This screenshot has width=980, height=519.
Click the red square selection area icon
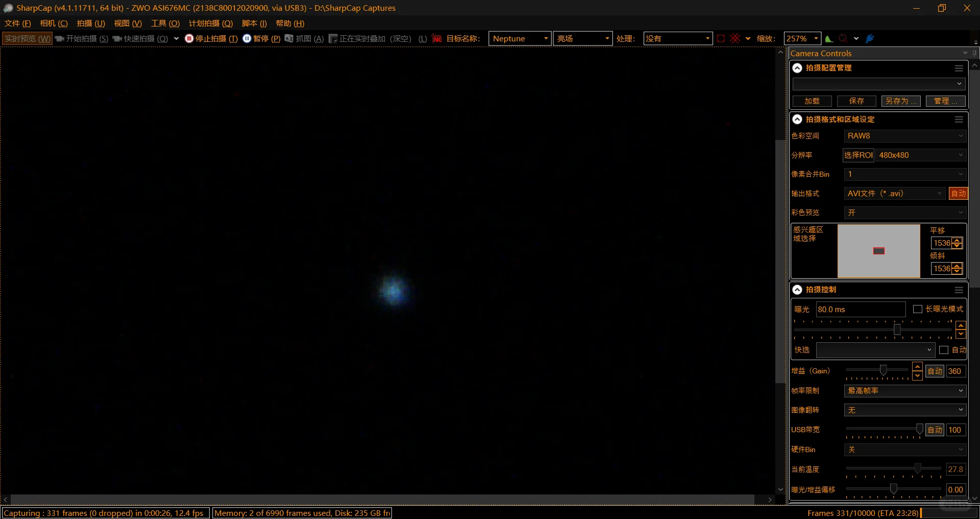point(721,39)
